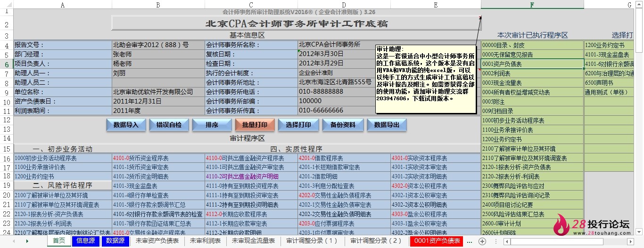This screenshot has width=644, height=248.
Task: Select the balance sheet date 2011年12月31日
Action: coord(158,101)
